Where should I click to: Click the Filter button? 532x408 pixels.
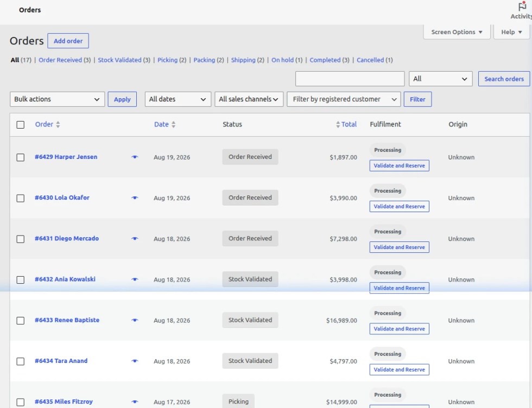[417, 99]
